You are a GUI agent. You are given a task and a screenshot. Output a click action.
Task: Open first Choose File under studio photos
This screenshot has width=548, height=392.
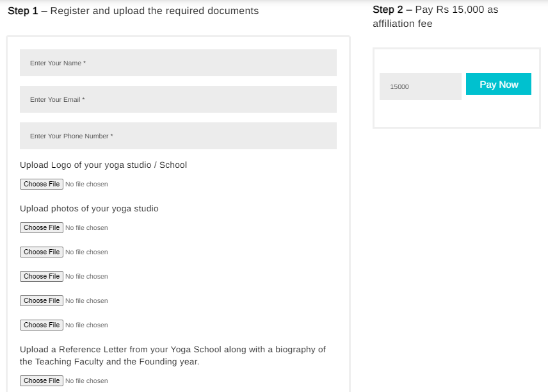pyautogui.click(x=42, y=227)
